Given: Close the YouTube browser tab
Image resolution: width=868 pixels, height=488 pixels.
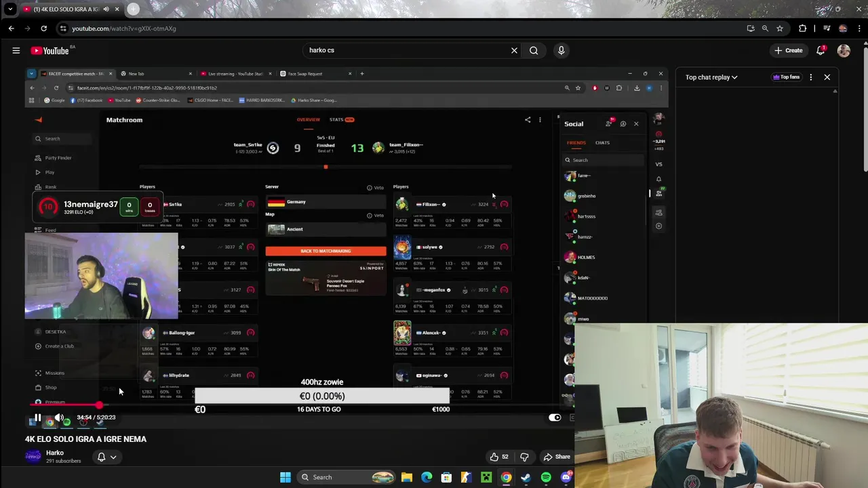Looking at the screenshot, I should point(117,9).
